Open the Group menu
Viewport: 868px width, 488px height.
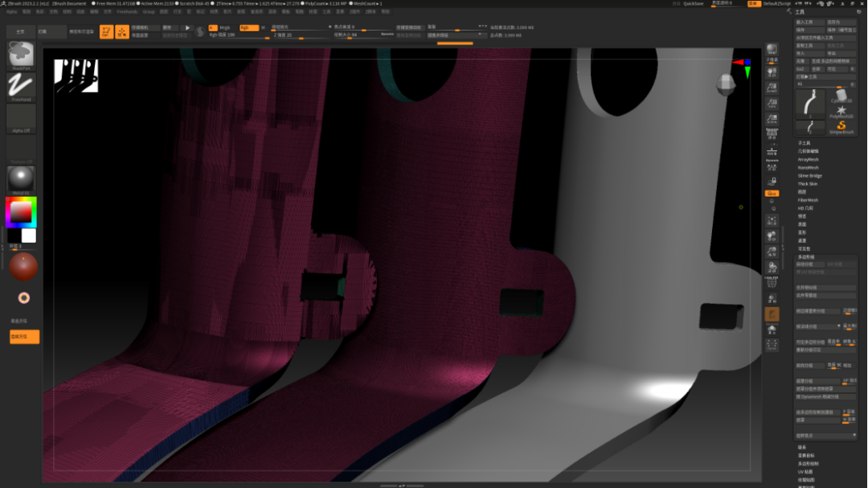point(149,11)
